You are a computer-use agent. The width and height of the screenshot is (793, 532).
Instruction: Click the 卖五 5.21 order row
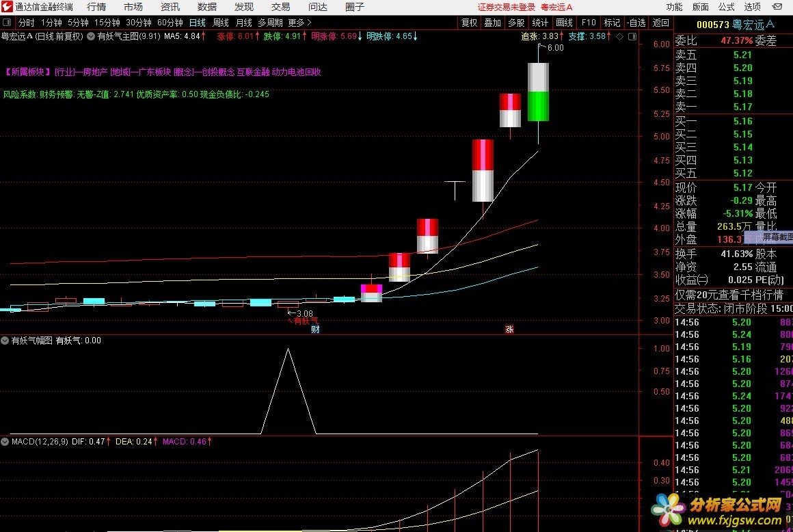click(734, 55)
